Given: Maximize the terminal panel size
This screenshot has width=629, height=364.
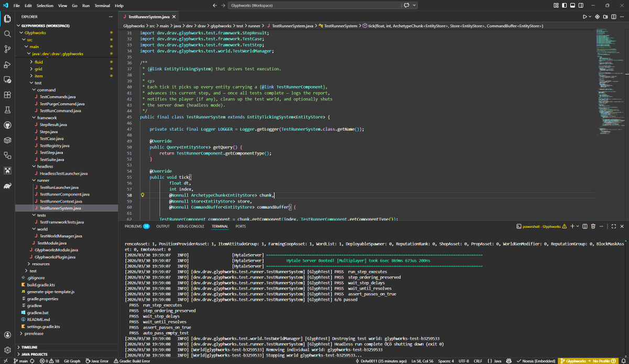Looking at the screenshot, I should (613, 226).
